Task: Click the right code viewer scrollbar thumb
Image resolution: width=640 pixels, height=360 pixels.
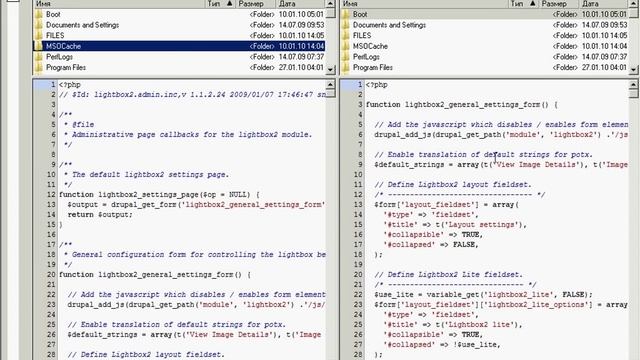Action: click(633, 93)
